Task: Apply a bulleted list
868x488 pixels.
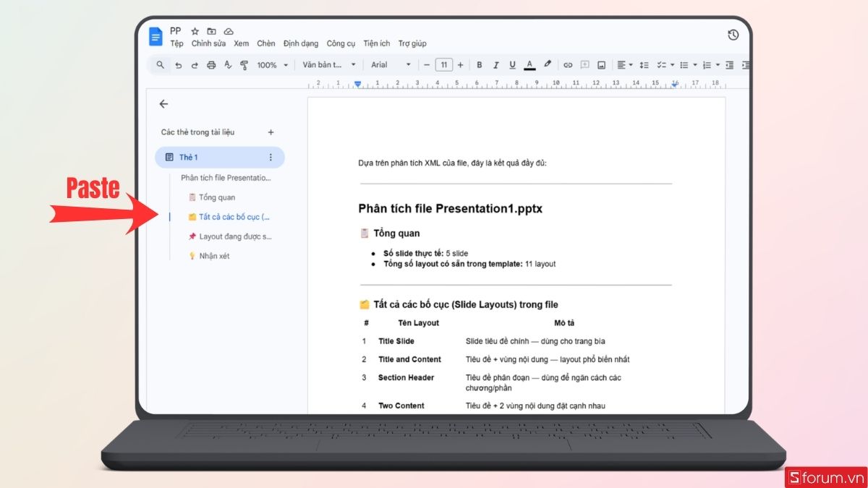Action: 684,65
